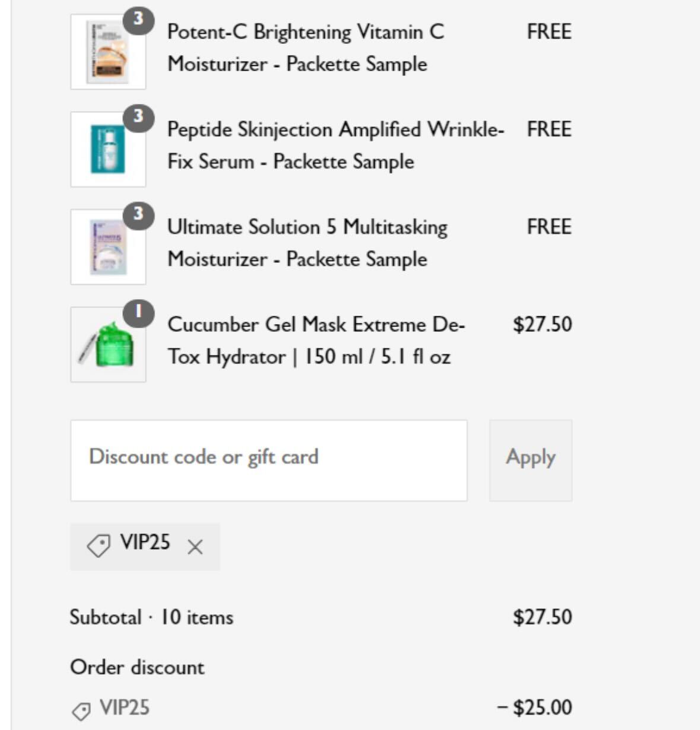Remove the applied VIP25 discount code
The height and width of the screenshot is (730, 700).
click(x=195, y=547)
